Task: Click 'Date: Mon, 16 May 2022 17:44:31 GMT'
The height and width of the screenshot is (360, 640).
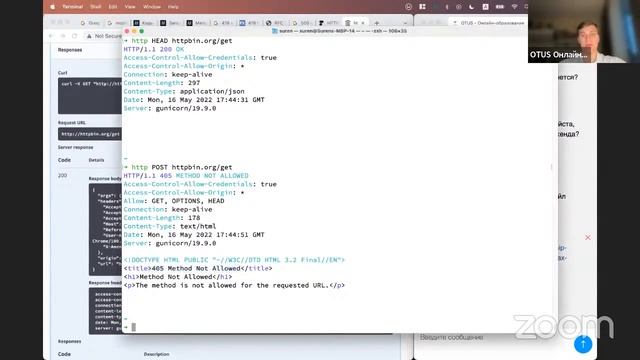Action: tap(194, 100)
